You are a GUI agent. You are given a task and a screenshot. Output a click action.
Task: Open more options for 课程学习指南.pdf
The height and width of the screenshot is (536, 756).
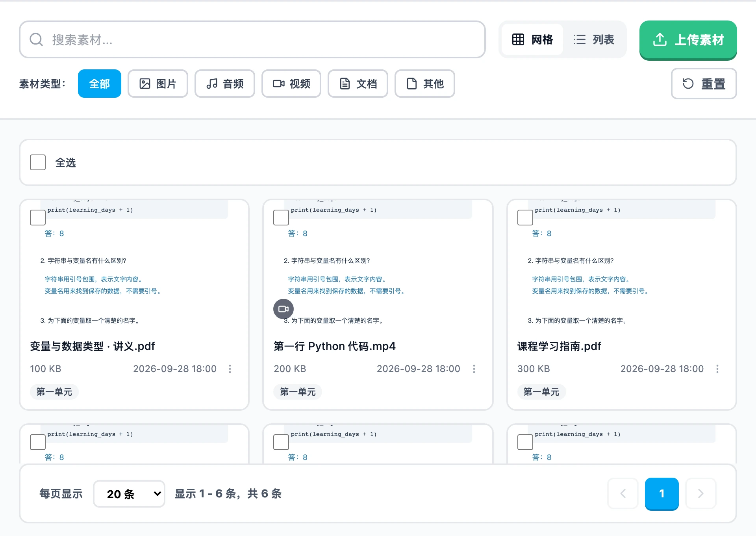717,369
